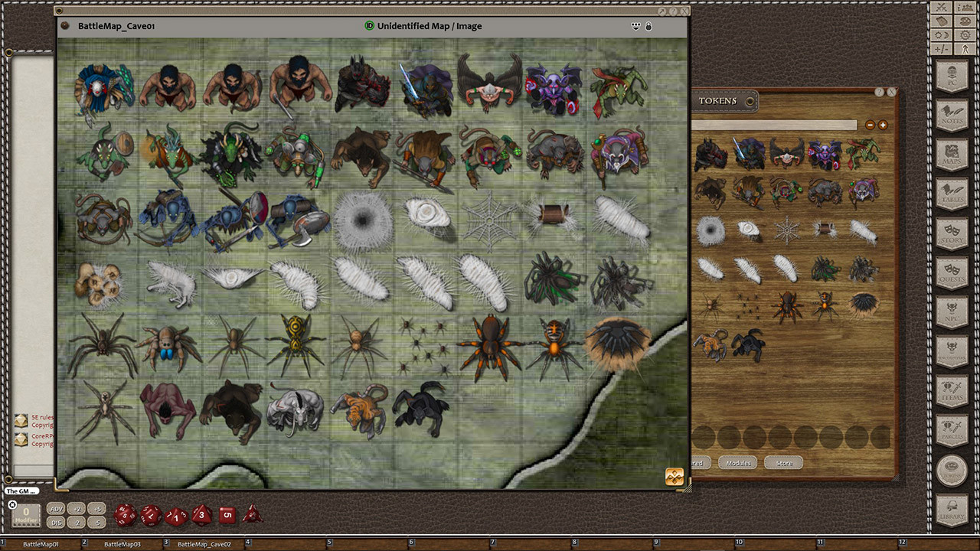Click the red d20 die

pos(126,514)
